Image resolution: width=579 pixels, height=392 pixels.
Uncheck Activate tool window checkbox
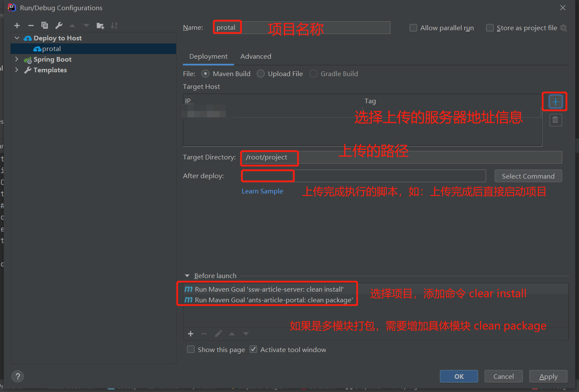tap(254, 349)
